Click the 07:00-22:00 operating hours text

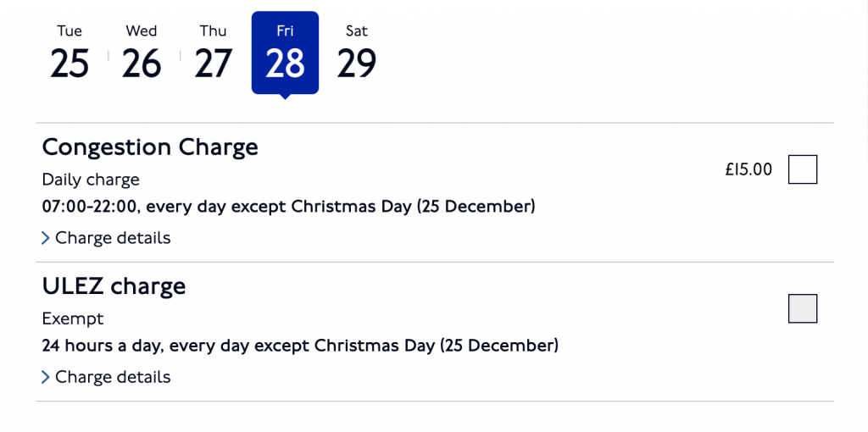click(x=89, y=207)
